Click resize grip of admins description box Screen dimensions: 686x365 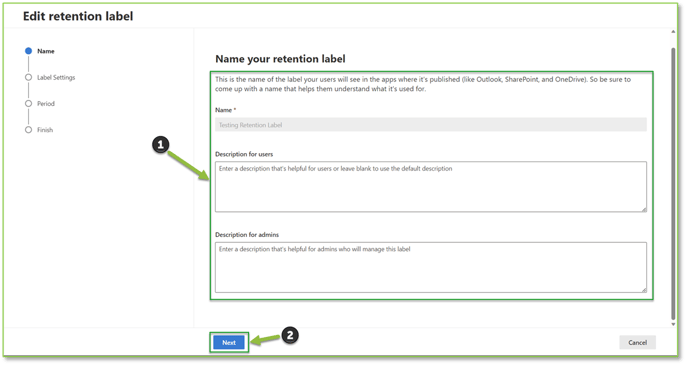[x=644, y=290]
